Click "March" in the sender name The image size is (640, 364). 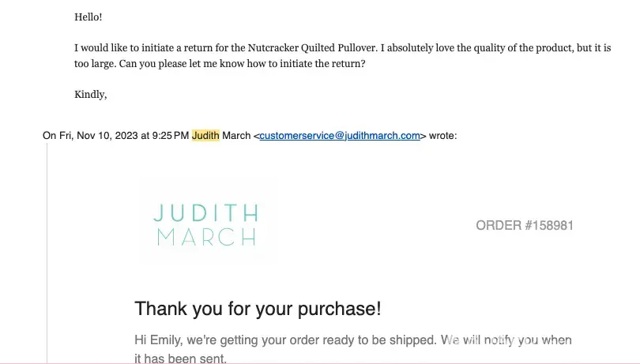(x=236, y=136)
